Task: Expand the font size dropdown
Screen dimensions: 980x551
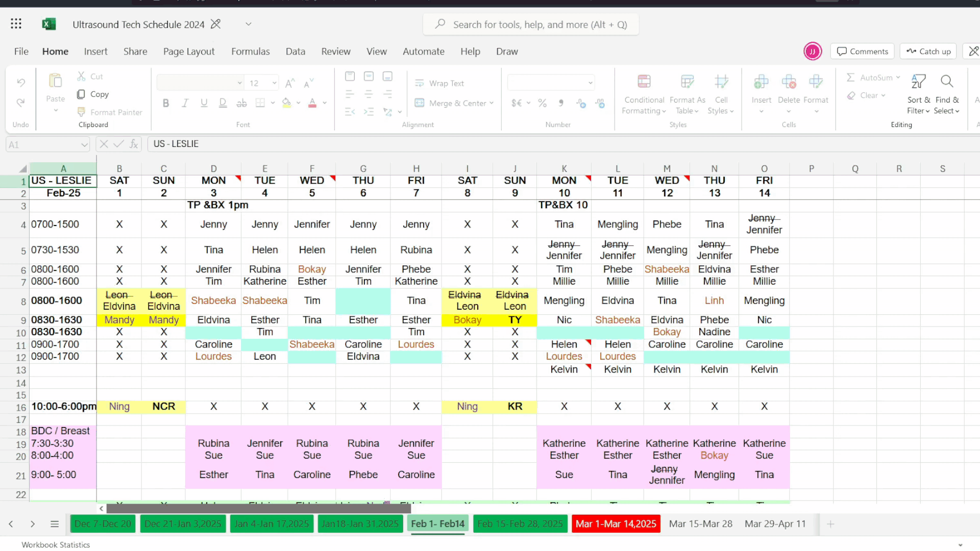Action: click(275, 83)
